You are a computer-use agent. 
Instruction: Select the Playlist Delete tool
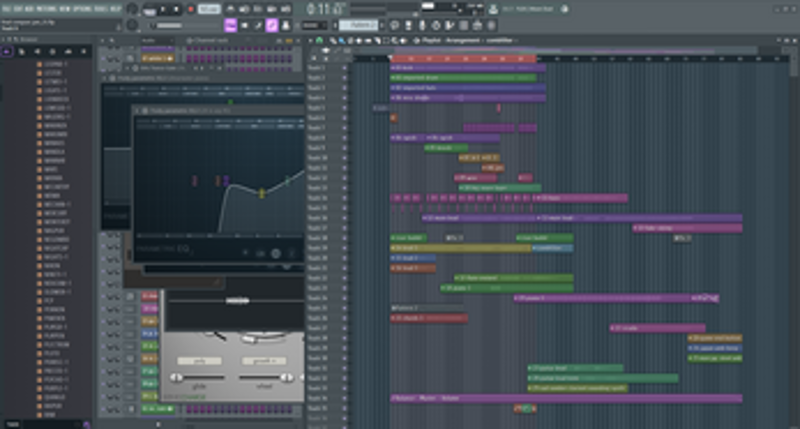click(x=351, y=40)
